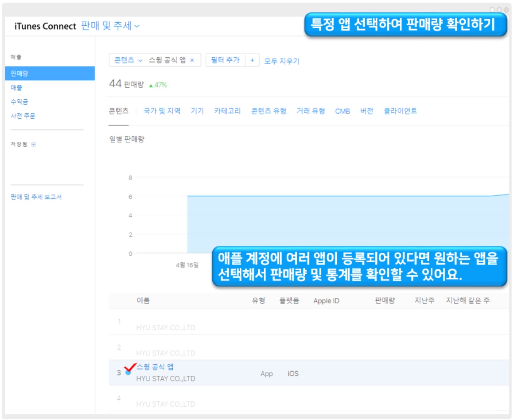Screen dimensions: 514x420
Task: Switch to the 클라이언트 tab
Action: click(400, 111)
